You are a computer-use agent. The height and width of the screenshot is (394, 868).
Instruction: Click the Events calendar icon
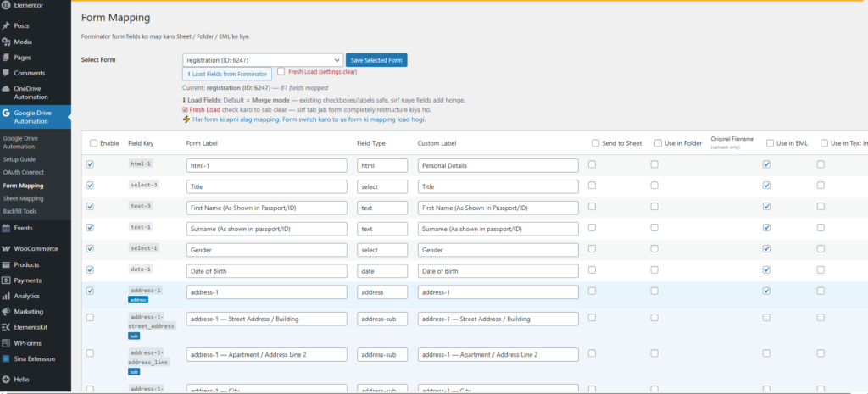click(6, 228)
